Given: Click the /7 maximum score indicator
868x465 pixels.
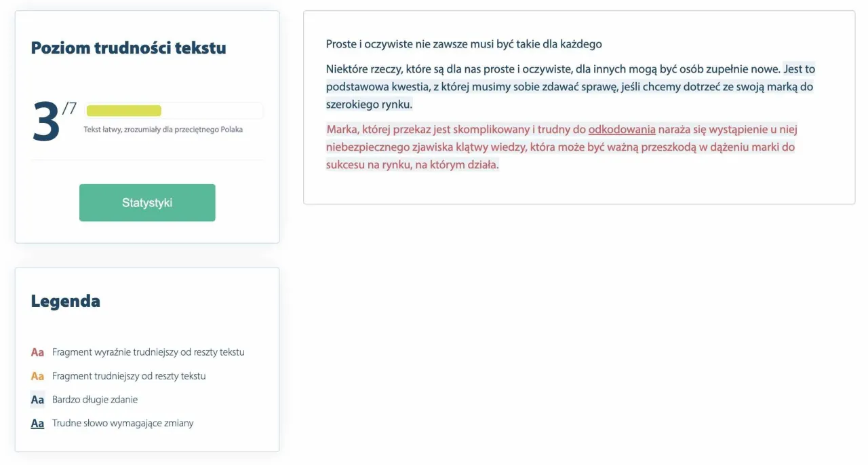Looking at the screenshot, I should [69, 108].
